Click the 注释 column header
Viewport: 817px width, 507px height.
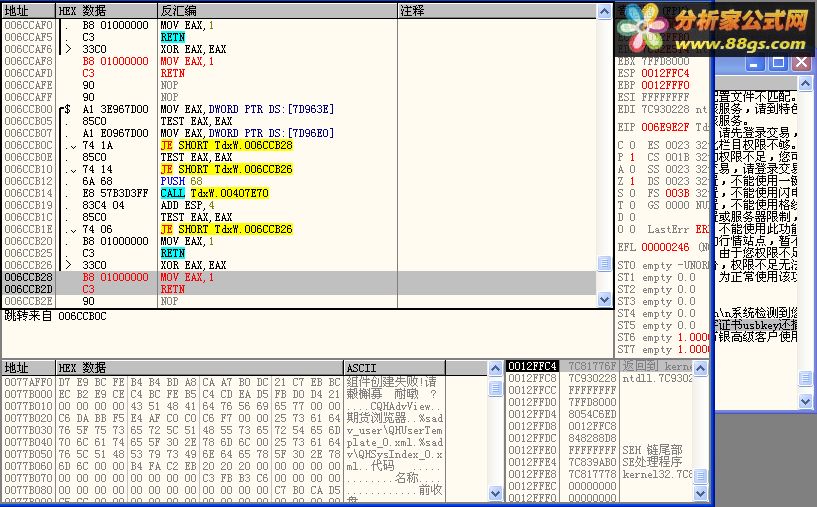[x=497, y=11]
